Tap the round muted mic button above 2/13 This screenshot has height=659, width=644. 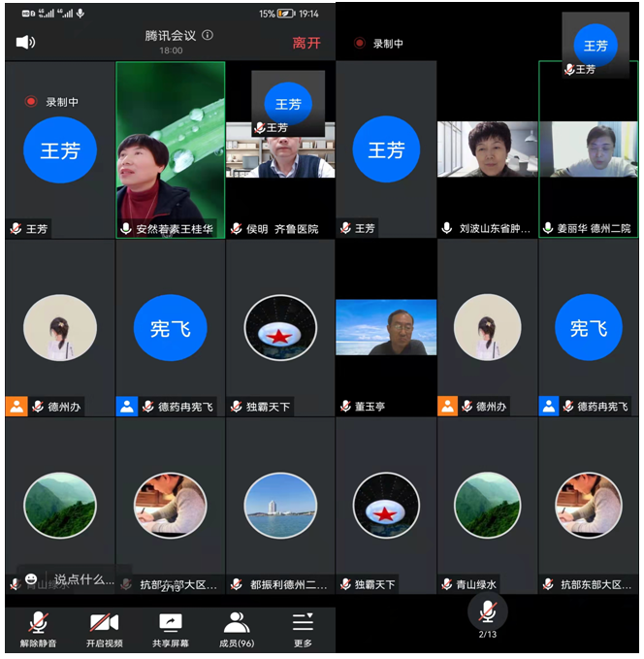click(488, 610)
